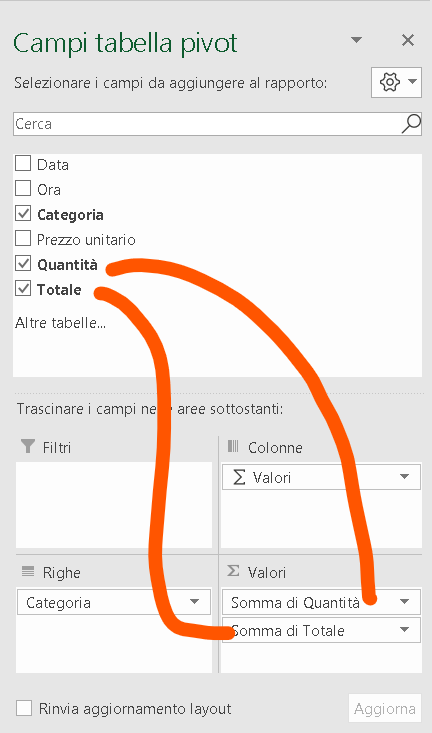Open Somma di Quantità dropdown arrow
Image resolution: width=432 pixels, height=733 pixels.
click(405, 602)
